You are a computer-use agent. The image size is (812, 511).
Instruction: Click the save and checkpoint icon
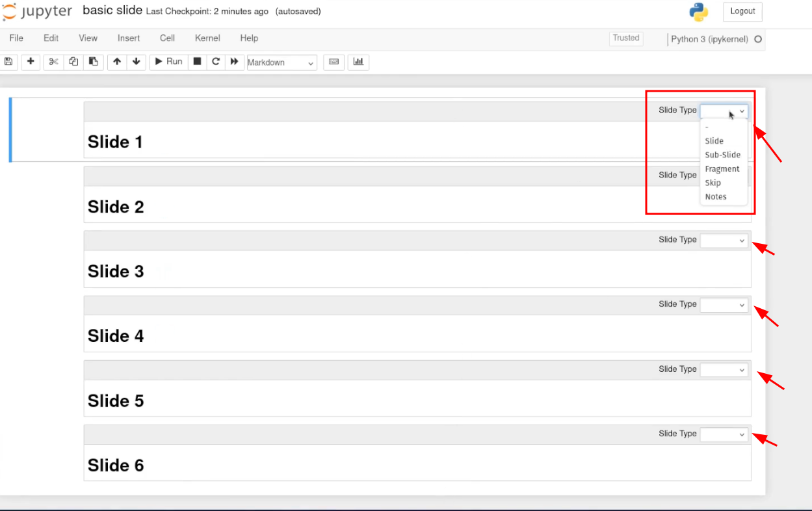pyautogui.click(x=8, y=62)
